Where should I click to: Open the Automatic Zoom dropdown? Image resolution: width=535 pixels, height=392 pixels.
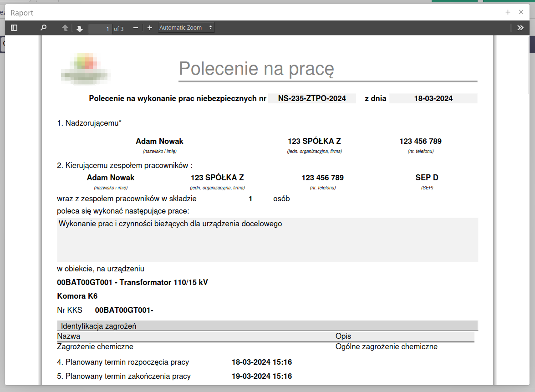[186, 28]
